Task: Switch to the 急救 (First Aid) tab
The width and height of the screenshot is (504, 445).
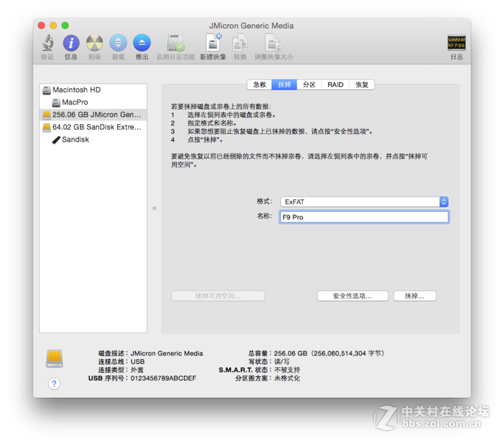Action: [x=260, y=84]
